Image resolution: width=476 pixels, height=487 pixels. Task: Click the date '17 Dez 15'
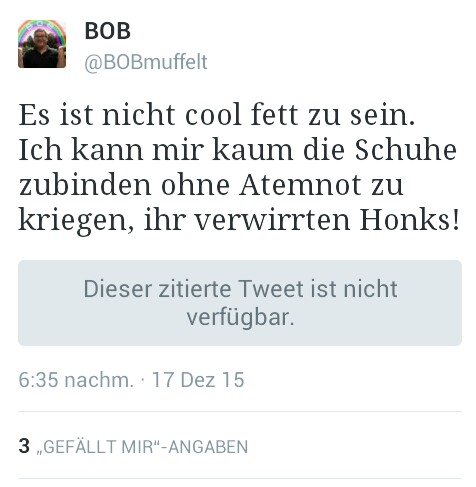coord(198,380)
